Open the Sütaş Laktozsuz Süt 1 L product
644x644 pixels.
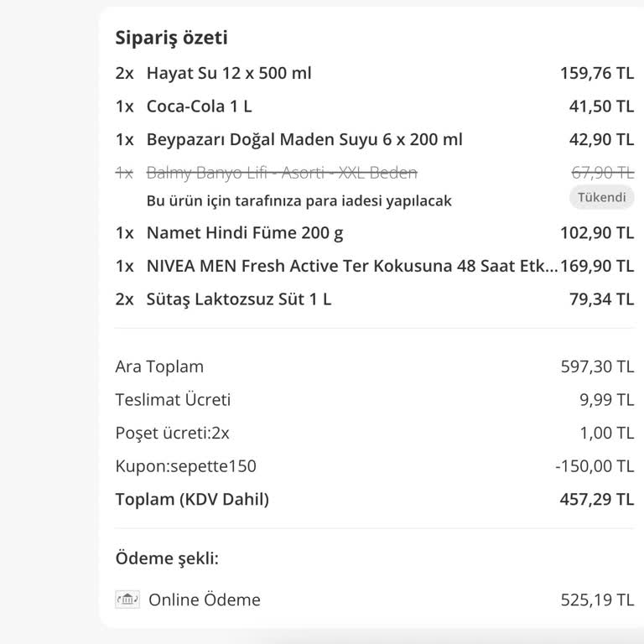tap(238, 299)
